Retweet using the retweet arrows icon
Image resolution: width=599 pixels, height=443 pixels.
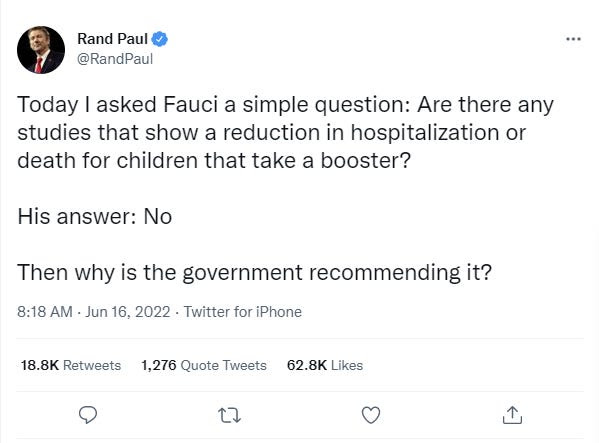coord(229,415)
